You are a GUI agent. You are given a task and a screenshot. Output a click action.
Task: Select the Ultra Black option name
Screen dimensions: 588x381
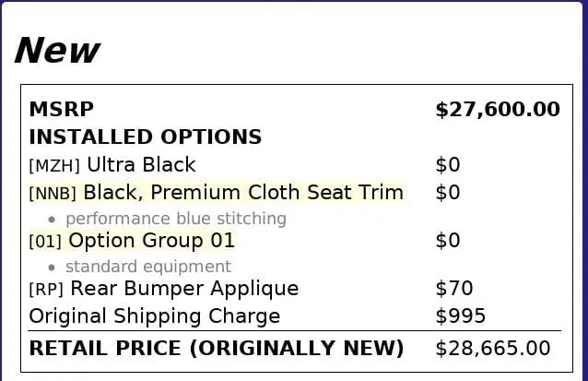tap(141, 165)
